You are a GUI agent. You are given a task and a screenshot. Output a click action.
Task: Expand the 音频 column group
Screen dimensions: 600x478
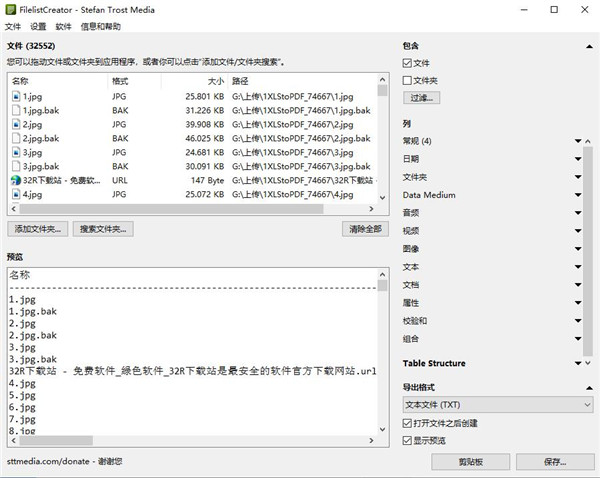pos(578,212)
